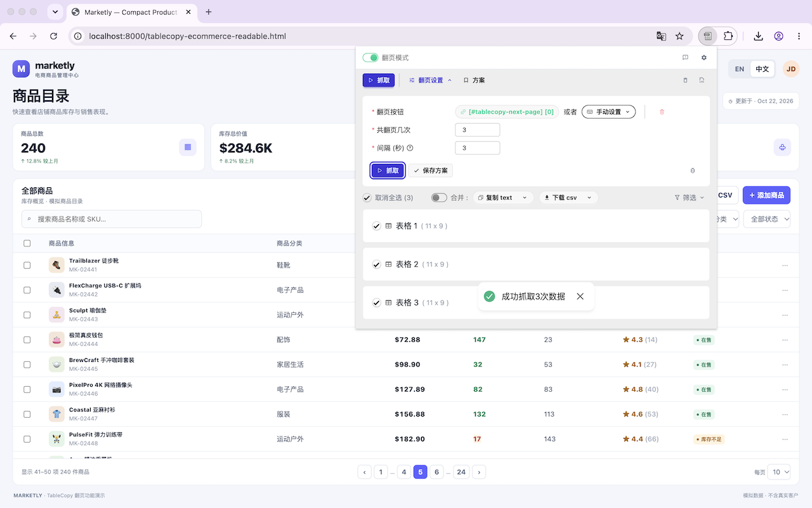Collapse the 翻页设置 expander

(431, 81)
